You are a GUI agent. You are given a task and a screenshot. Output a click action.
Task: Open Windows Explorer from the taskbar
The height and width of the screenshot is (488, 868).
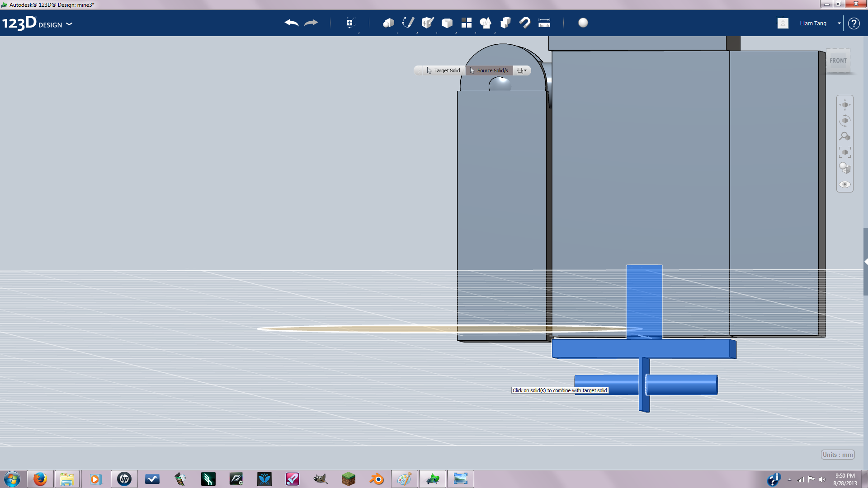point(67,479)
